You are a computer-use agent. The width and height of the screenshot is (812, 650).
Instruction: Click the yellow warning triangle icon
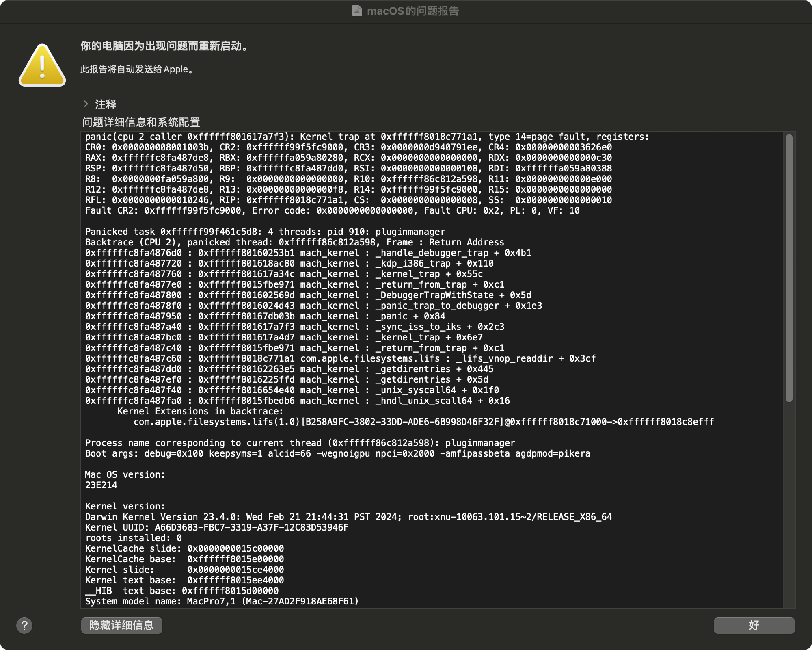42,66
